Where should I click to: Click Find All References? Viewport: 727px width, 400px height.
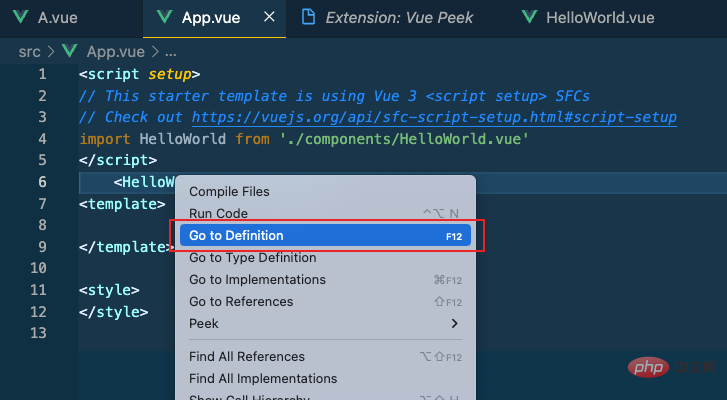[x=247, y=357]
